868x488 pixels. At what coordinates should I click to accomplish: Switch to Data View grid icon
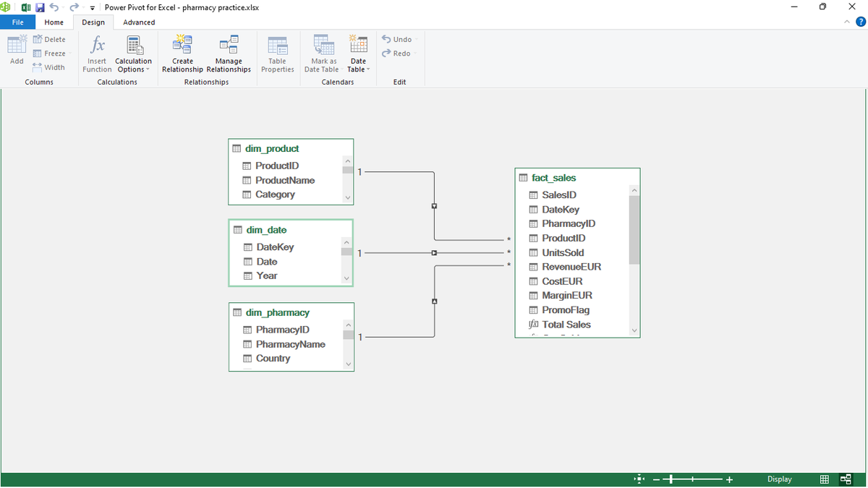tap(825, 479)
